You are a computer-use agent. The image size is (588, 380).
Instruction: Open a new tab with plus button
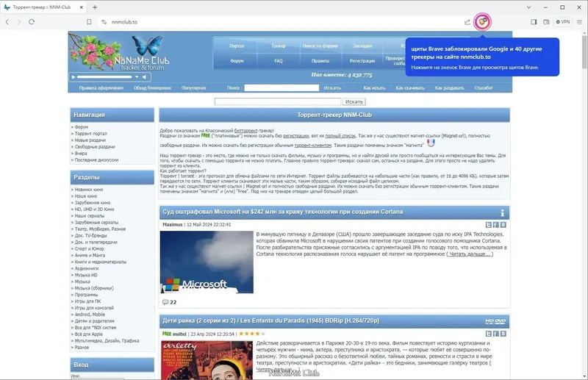click(95, 7)
